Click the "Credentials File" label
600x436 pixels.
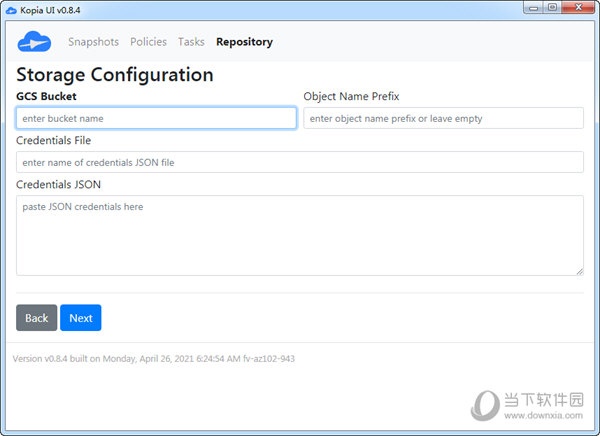[x=54, y=140]
